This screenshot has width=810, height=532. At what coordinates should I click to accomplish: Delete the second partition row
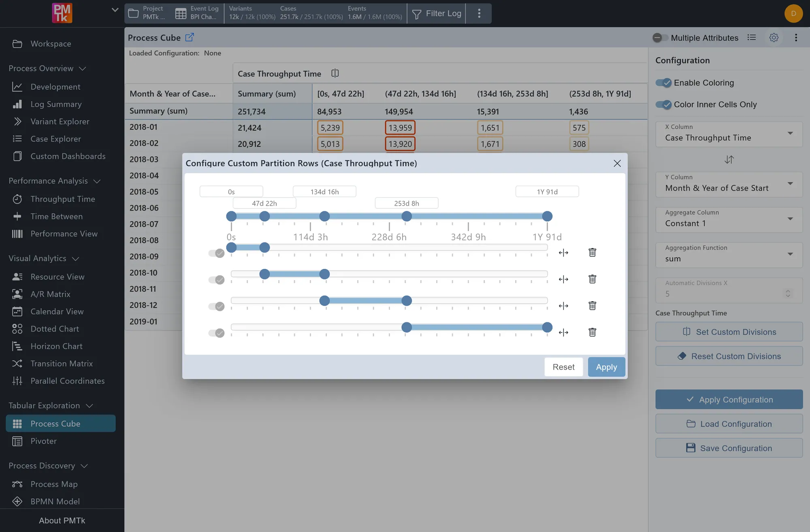click(x=592, y=279)
